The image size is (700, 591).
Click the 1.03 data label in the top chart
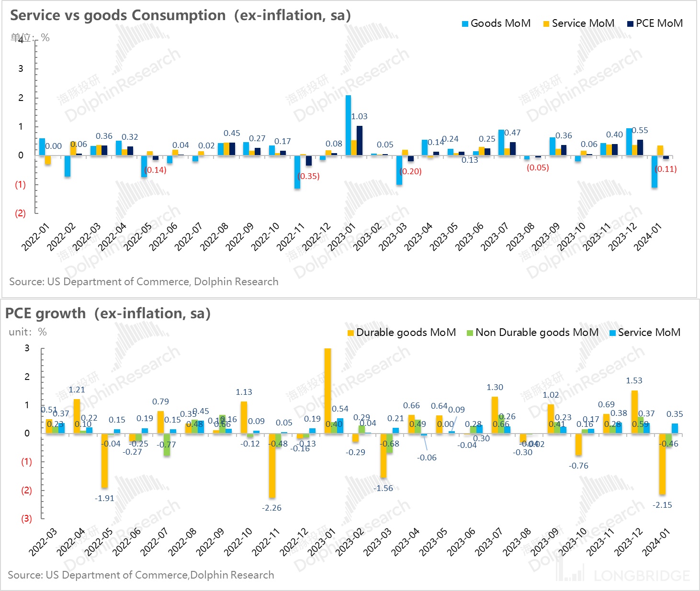[359, 116]
